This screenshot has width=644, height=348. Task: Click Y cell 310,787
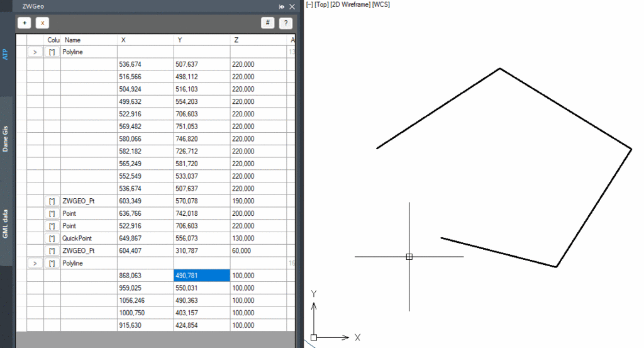(202, 250)
